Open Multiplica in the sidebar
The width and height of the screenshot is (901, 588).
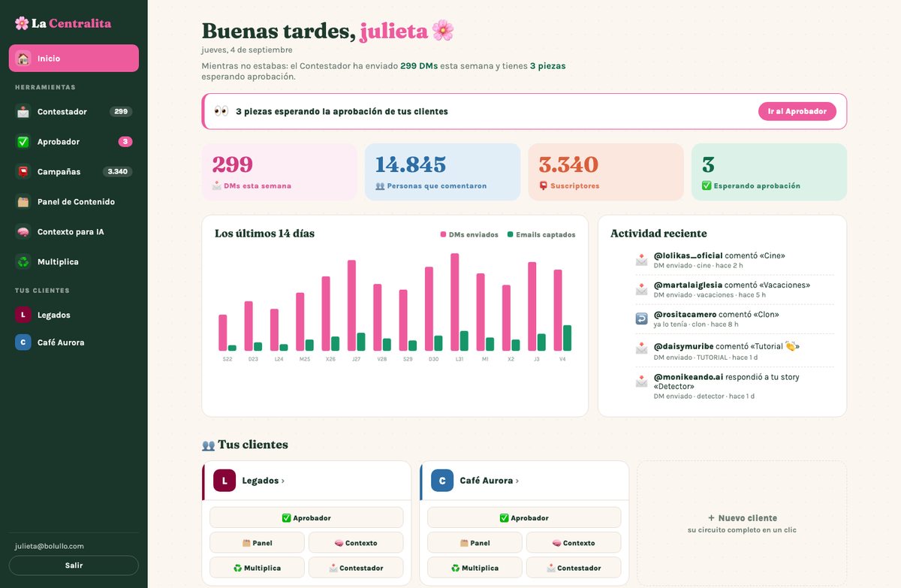pos(74,262)
